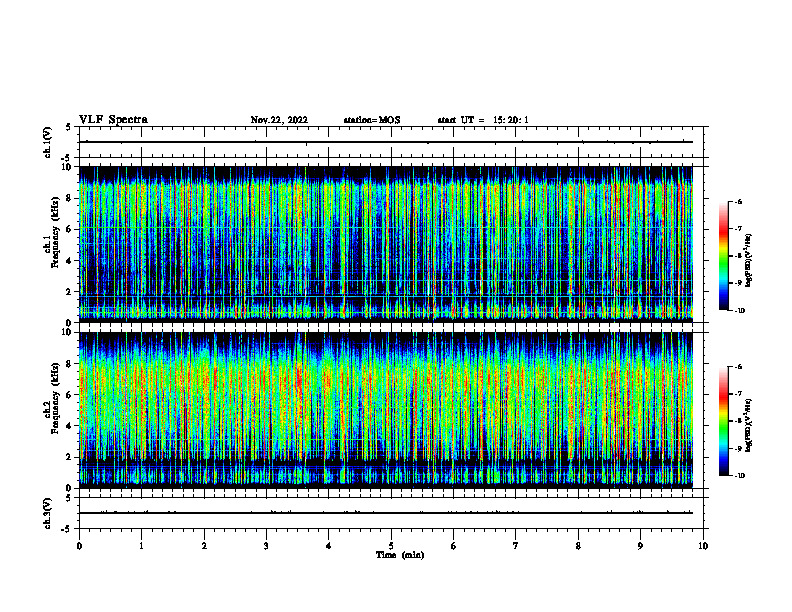Click time axis tick label "7"
792x612 pixels.
pos(516,546)
